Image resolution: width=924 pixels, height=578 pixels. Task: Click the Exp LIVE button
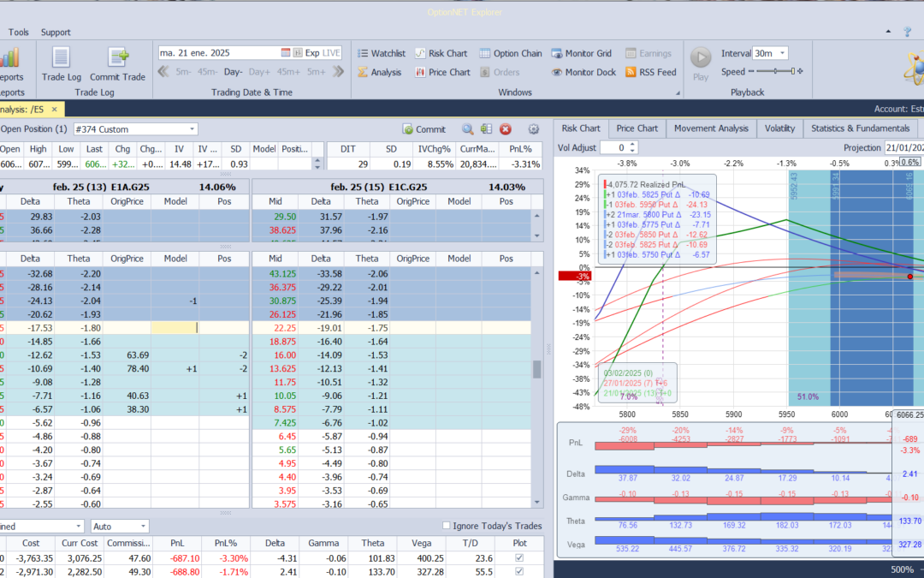point(323,52)
